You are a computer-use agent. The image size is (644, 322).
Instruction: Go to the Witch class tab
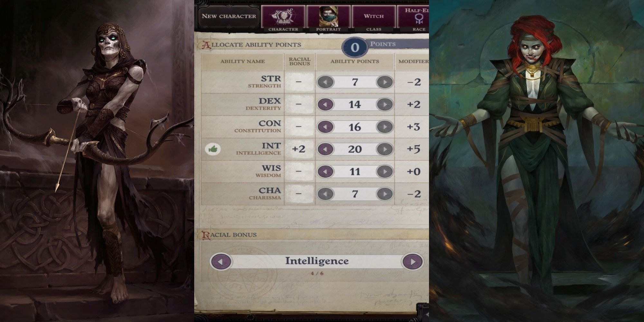pos(374,18)
